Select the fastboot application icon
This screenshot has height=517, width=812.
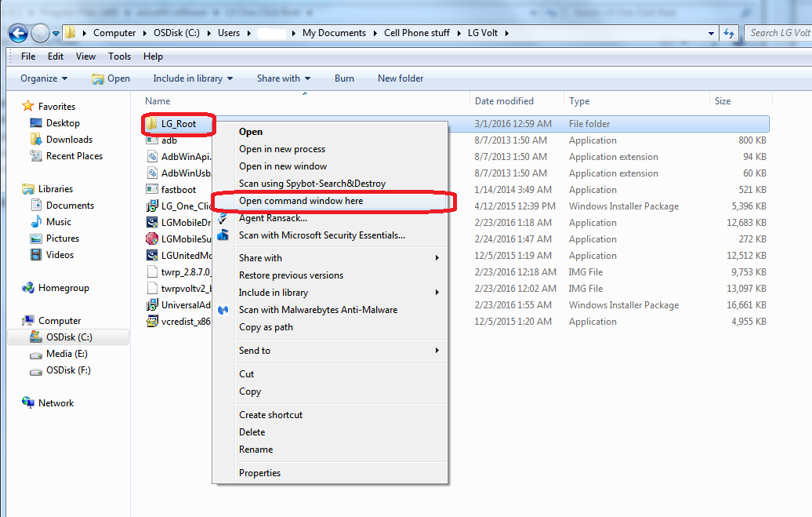point(152,189)
